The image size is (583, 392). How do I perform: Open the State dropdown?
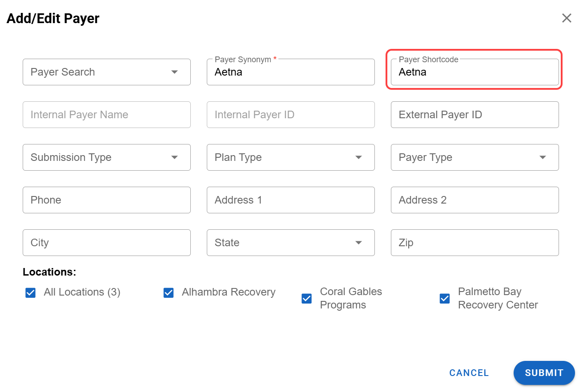(x=291, y=243)
